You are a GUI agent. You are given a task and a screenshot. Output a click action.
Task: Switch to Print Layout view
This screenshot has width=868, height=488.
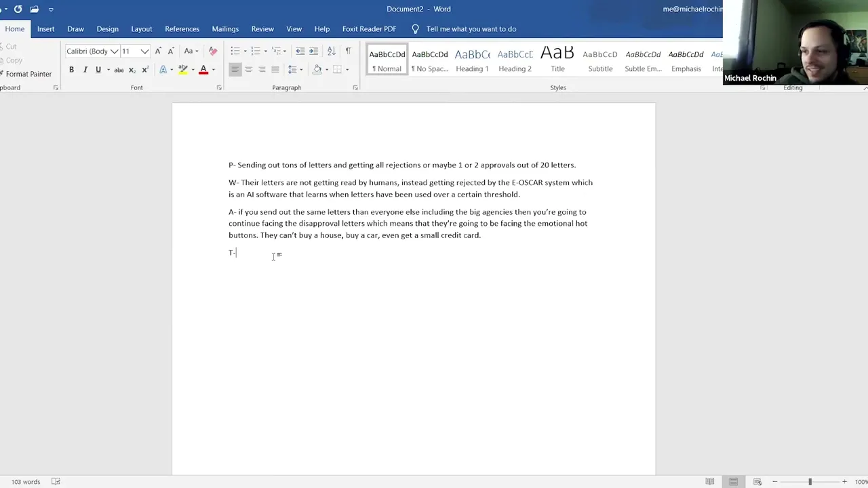(x=733, y=482)
